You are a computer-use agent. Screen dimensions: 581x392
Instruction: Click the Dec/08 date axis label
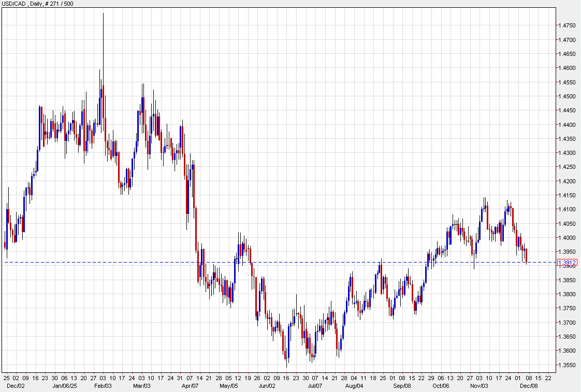pyautogui.click(x=529, y=386)
